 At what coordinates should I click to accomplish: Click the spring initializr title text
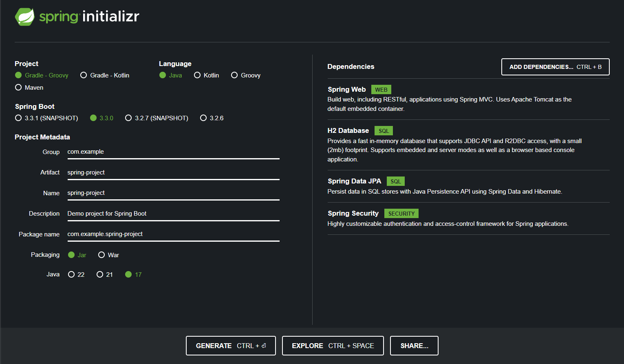pyautogui.click(x=89, y=17)
